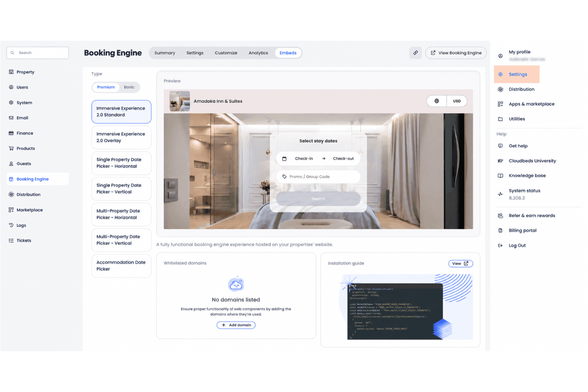Click the System status pulse icon
The image size is (588, 392).
pyautogui.click(x=501, y=194)
